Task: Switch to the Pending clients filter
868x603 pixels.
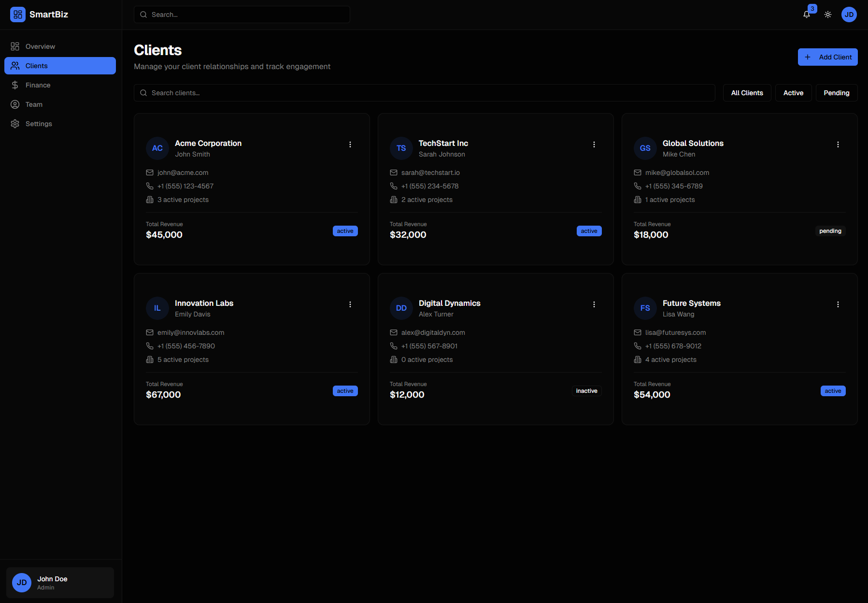Action: 836,92
